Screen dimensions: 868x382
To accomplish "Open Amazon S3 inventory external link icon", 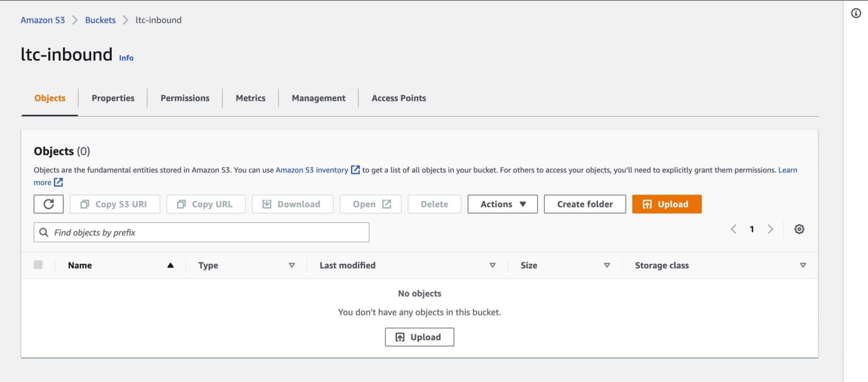I will click(355, 170).
